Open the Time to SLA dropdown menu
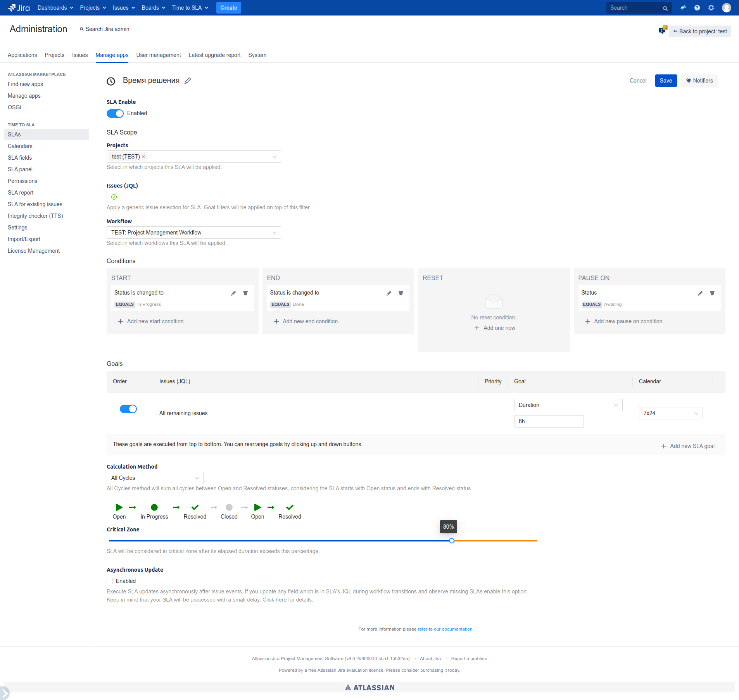The height and width of the screenshot is (700, 739). [190, 8]
